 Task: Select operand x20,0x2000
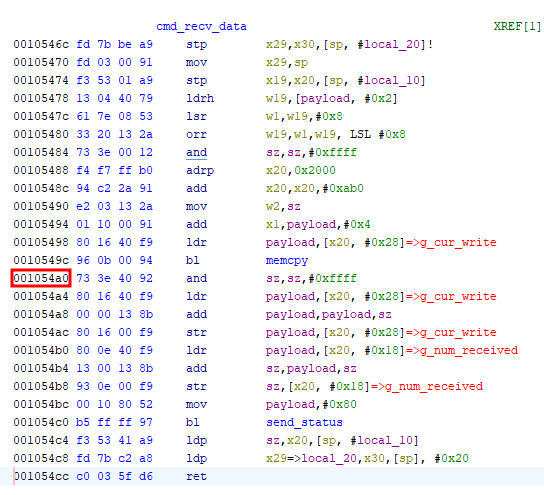[x=301, y=170]
